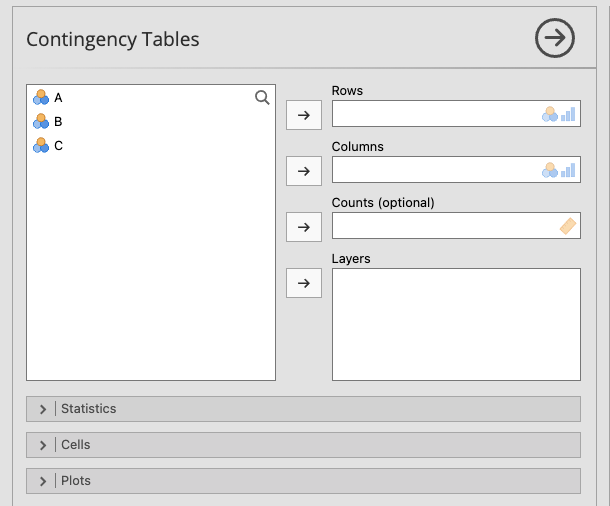Viewport: 610px width, 506px height.
Task: Add variable to Layers via arrow button
Action: click(304, 283)
